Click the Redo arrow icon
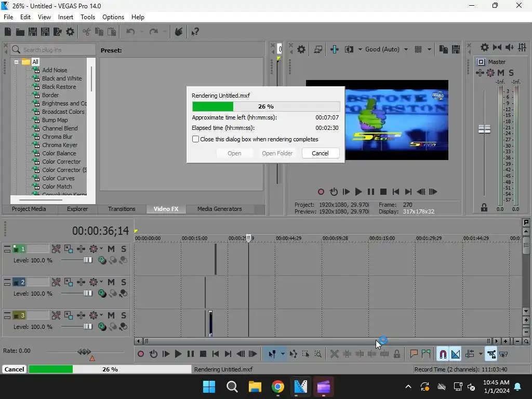 coord(154,32)
